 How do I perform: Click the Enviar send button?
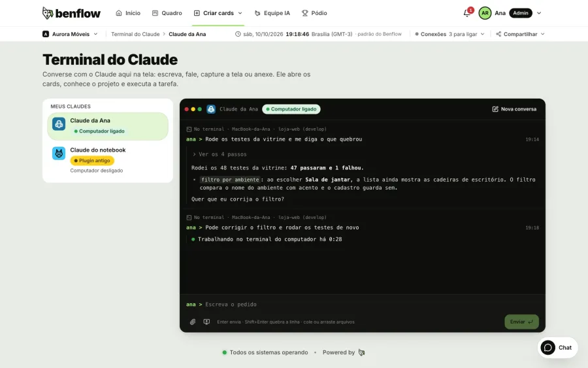(521, 322)
